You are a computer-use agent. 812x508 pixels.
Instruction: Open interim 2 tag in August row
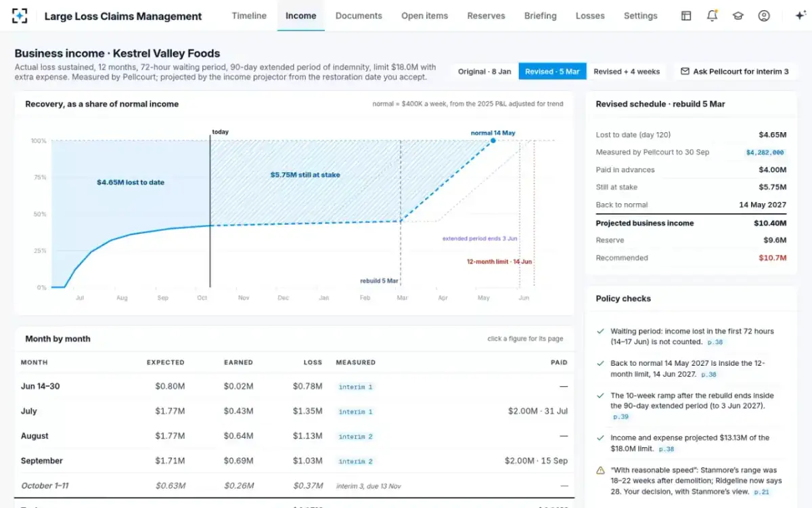[x=355, y=437]
